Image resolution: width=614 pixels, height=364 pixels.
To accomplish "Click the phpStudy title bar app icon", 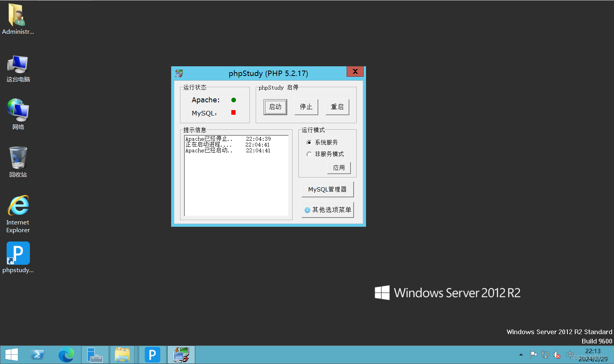I will tap(179, 73).
